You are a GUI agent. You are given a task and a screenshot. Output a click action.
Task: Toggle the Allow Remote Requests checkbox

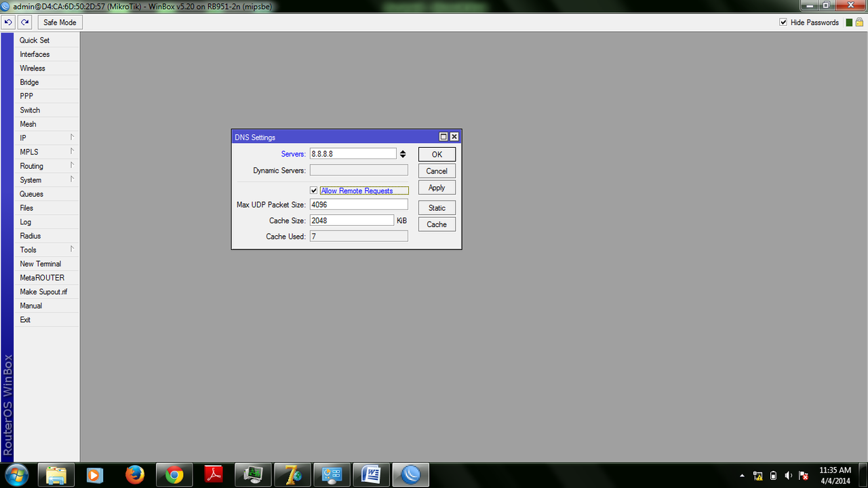point(313,190)
